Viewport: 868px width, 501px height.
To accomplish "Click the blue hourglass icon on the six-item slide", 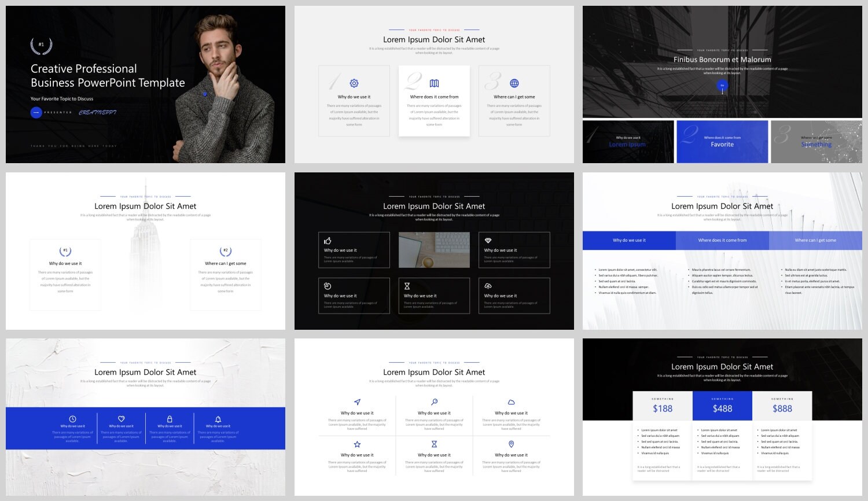I will (x=434, y=444).
